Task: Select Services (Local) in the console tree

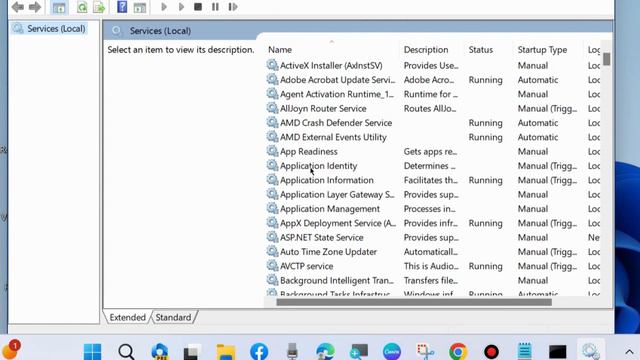Action: click(x=56, y=29)
